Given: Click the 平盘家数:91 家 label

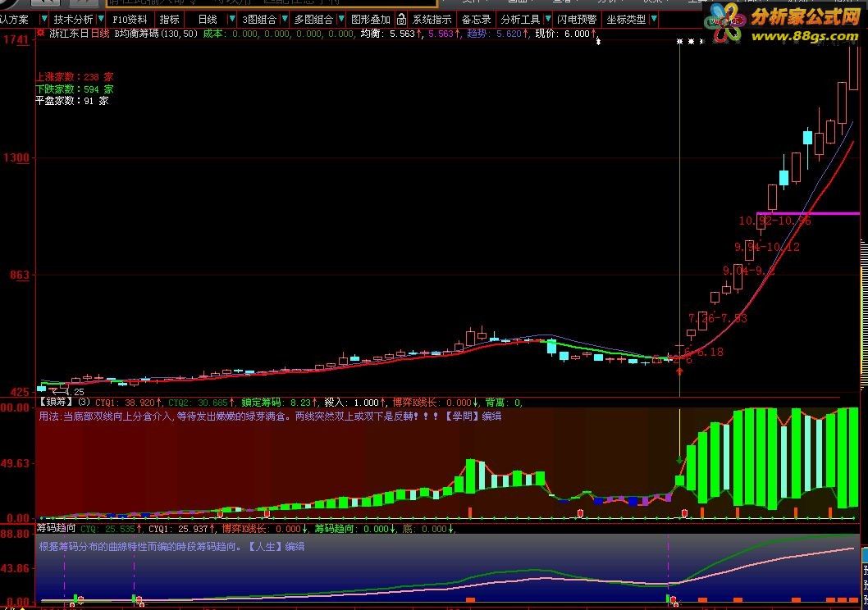Looking at the screenshot, I should pos(72,101).
